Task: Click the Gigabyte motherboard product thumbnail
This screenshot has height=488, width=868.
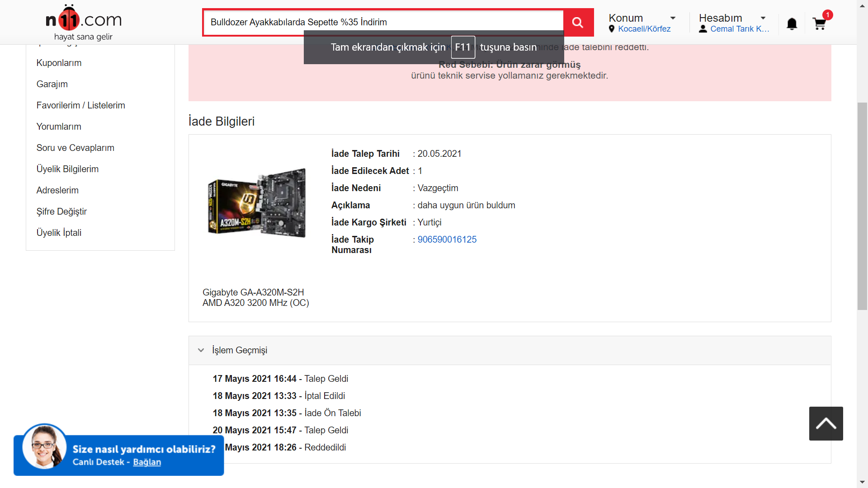Action: point(256,202)
